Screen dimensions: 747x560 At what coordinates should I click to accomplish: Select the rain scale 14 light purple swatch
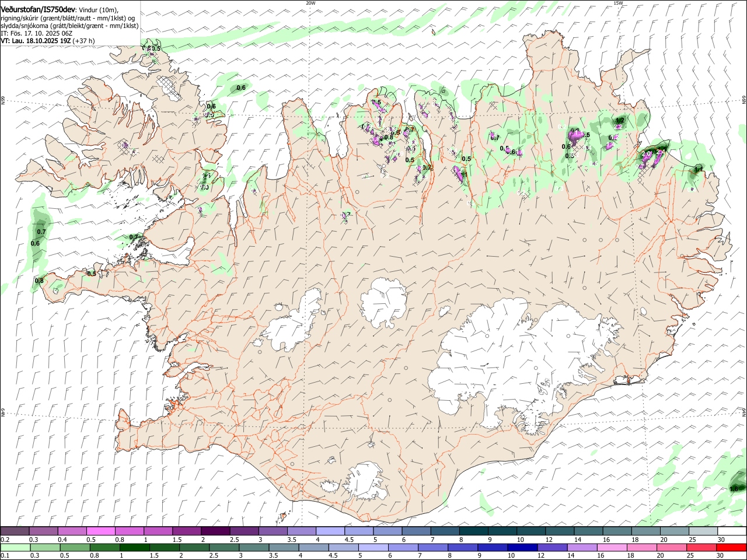581,547
